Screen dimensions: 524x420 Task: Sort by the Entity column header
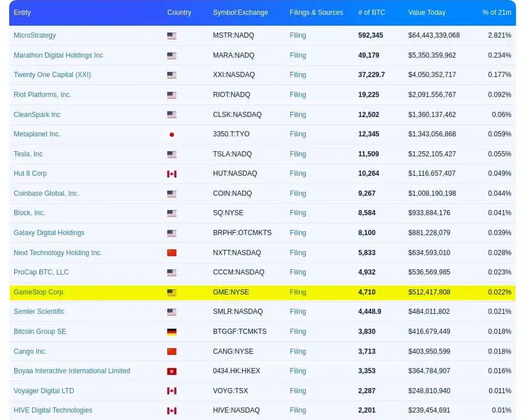[22, 13]
